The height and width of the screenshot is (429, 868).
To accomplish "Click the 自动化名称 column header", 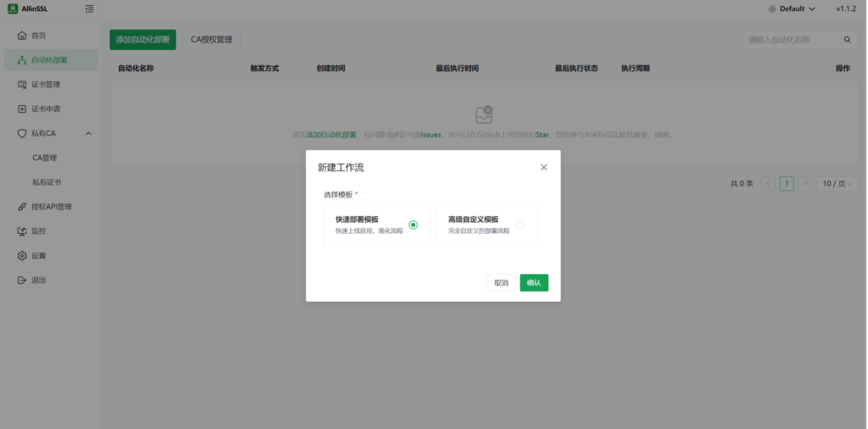I will [136, 69].
